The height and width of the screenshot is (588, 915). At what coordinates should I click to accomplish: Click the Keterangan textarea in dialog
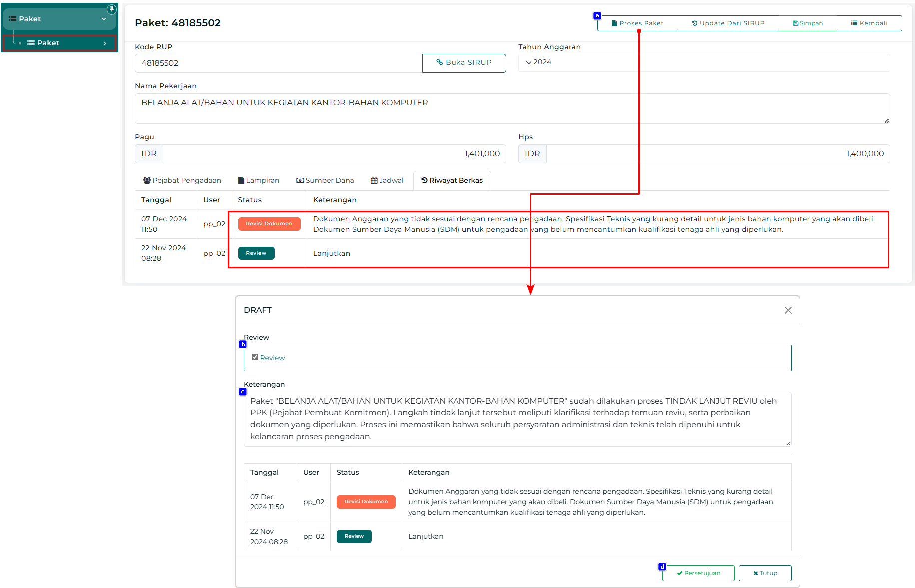[517, 419]
